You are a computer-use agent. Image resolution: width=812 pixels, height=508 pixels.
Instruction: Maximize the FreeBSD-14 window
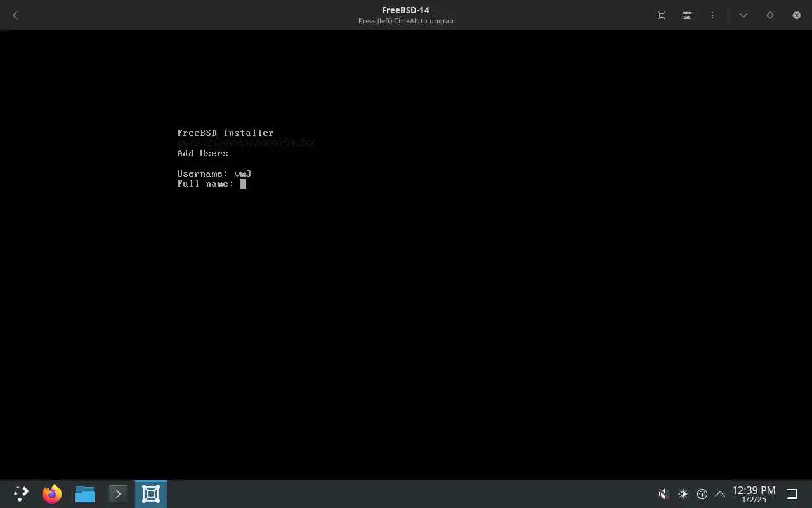(x=770, y=15)
